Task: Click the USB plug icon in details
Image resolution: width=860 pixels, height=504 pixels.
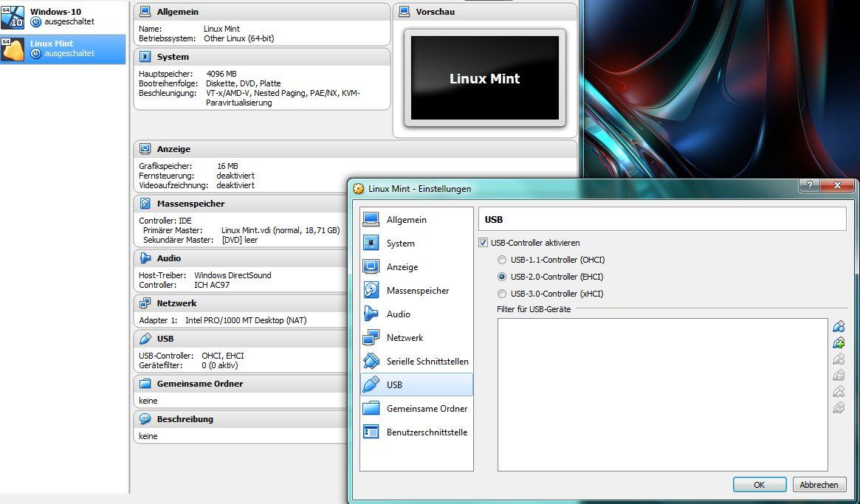Action: click(145, 339)
